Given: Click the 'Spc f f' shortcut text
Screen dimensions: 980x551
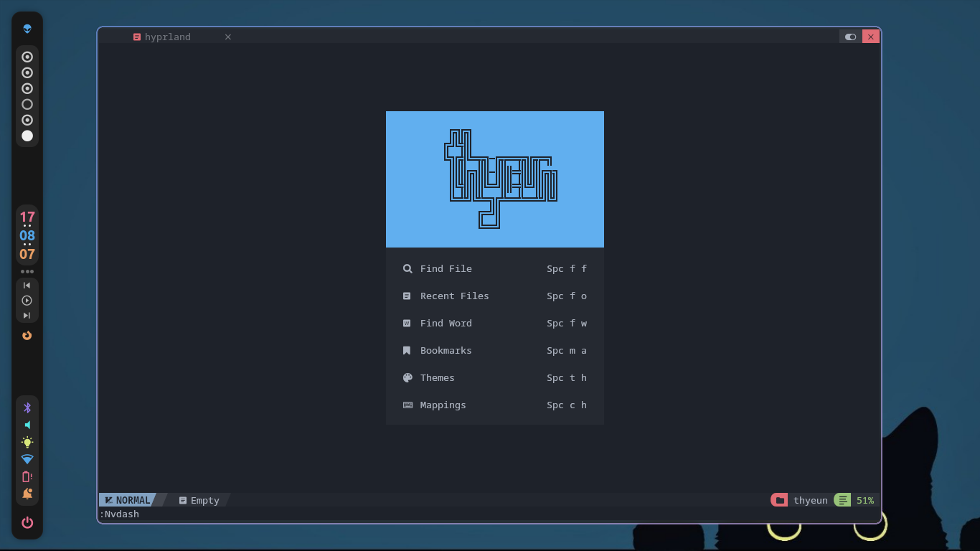Looking at the screenshot, I should click(567, 268).
